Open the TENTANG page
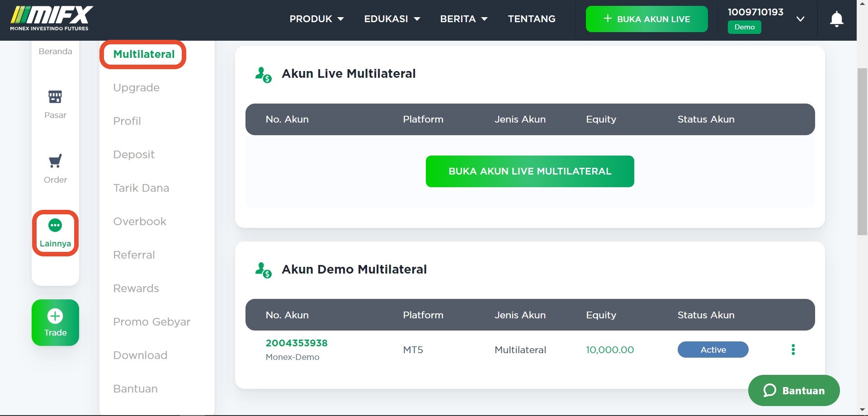The image size is (868, 416). 532,19
